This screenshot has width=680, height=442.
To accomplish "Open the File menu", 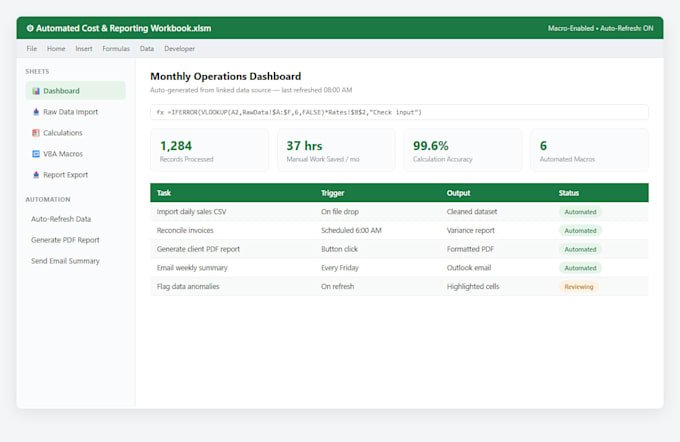I will 32,49.
